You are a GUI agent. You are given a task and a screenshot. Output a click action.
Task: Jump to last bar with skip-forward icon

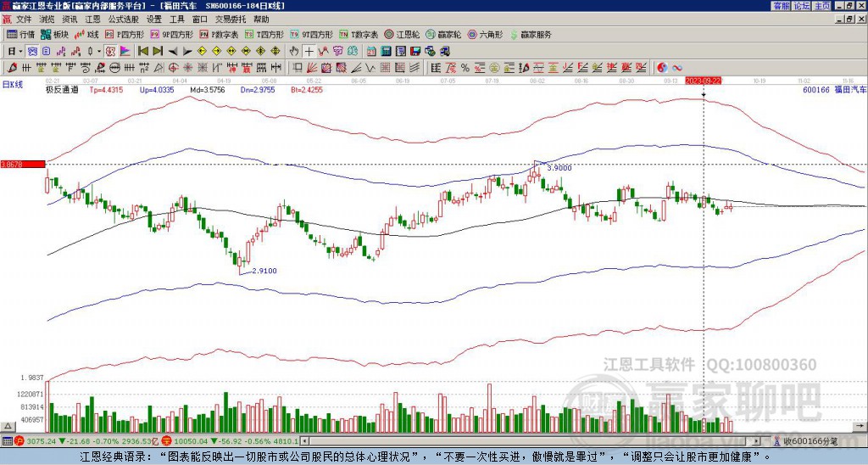[x=158, y=52]
